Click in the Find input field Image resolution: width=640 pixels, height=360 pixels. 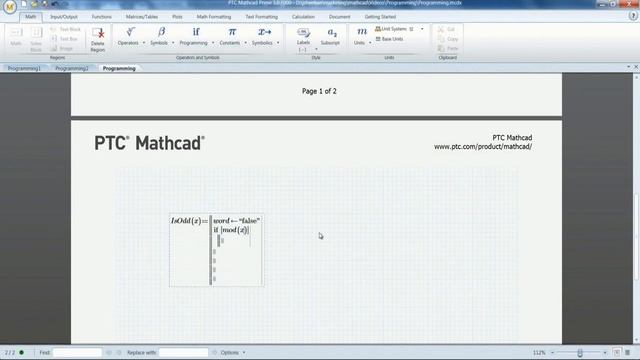[x=77, y=352]
